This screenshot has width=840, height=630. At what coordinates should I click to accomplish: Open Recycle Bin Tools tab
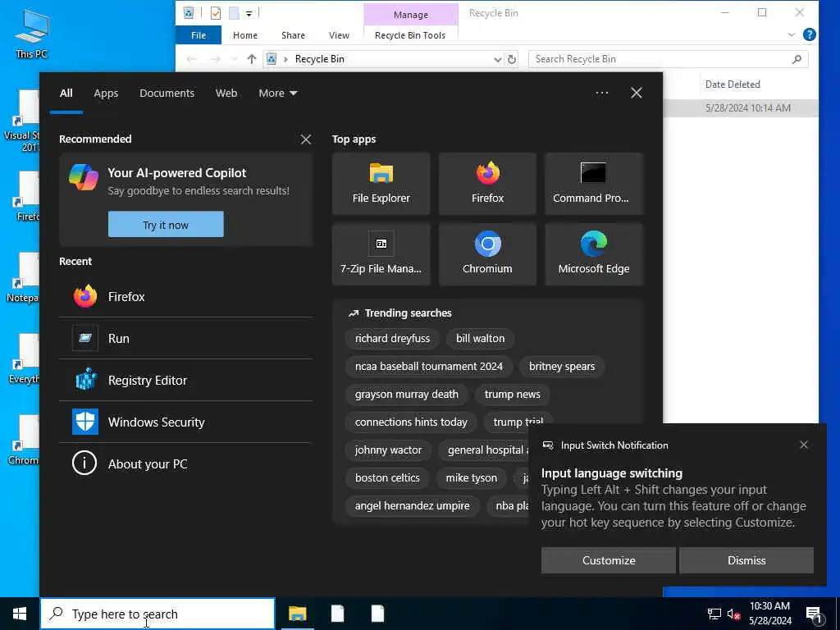coord(410,35)
